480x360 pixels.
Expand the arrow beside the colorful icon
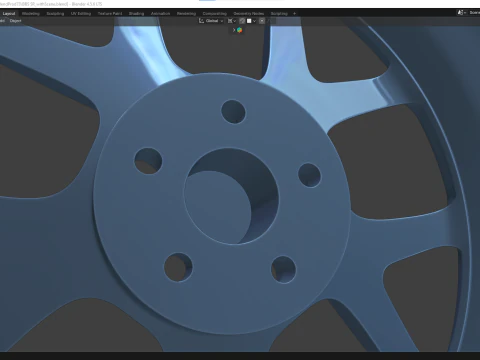(234, 30)
